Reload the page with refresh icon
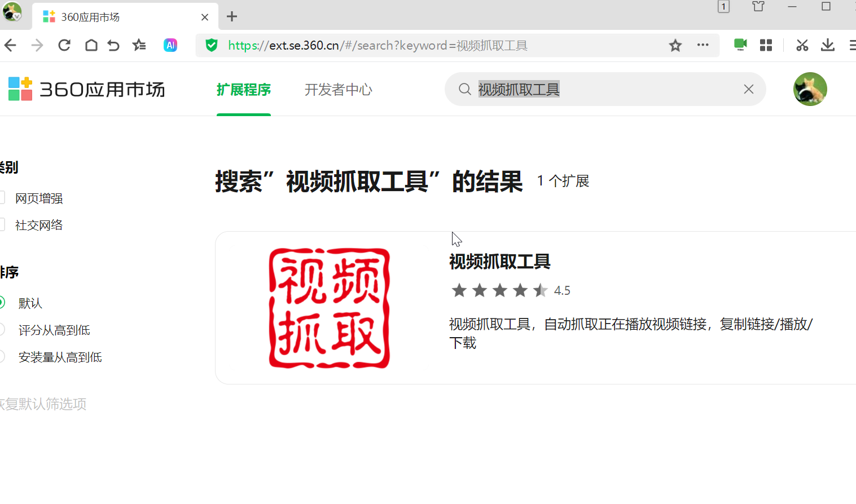 (x=64, y=45)
